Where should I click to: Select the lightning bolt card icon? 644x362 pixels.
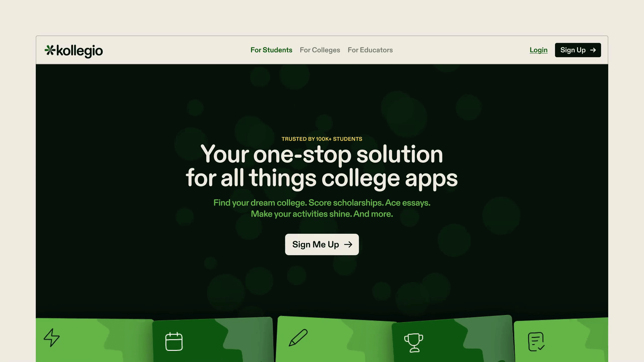point(52,338)
